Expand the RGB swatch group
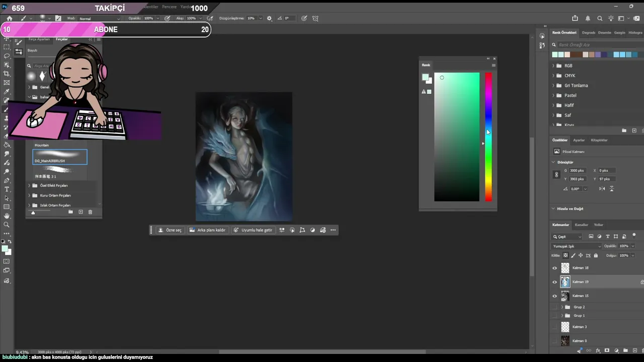644x362 pixels. pos(553,66)
